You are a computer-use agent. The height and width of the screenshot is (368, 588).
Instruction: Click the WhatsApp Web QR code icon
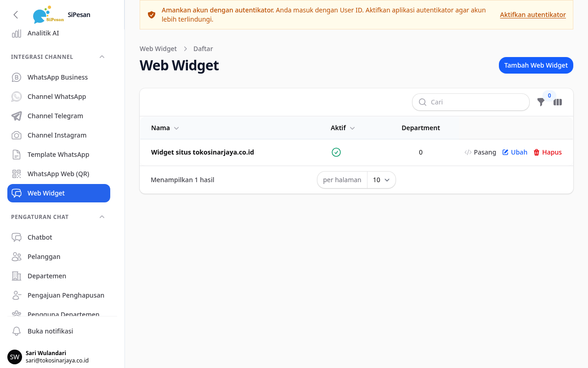coord(17,174)
